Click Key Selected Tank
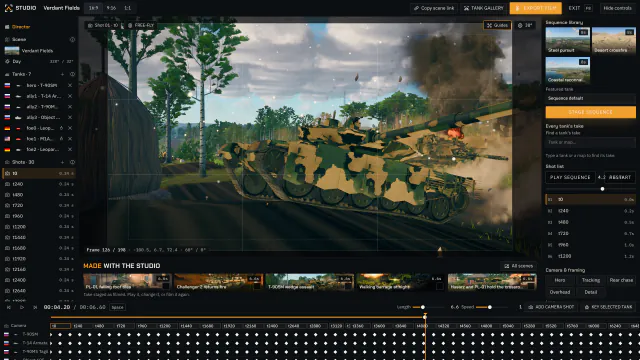Image resolution: width=640 pixels, height=360 pixels. click(x=608, y=307)
